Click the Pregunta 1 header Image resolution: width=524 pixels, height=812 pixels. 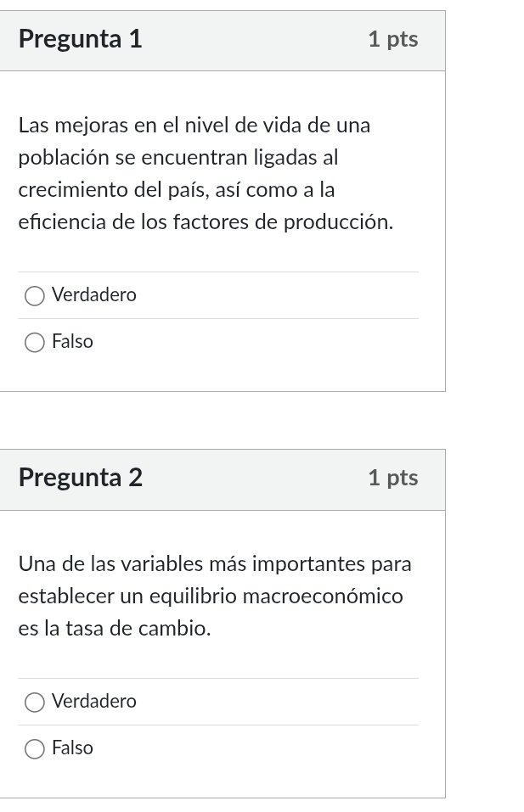(80, 39)
